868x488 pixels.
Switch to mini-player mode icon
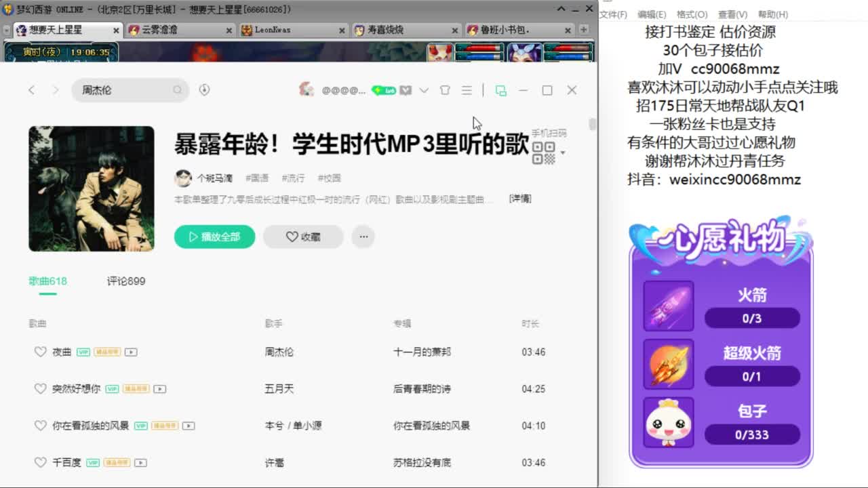pyautogui.click(x=502, y=89)
